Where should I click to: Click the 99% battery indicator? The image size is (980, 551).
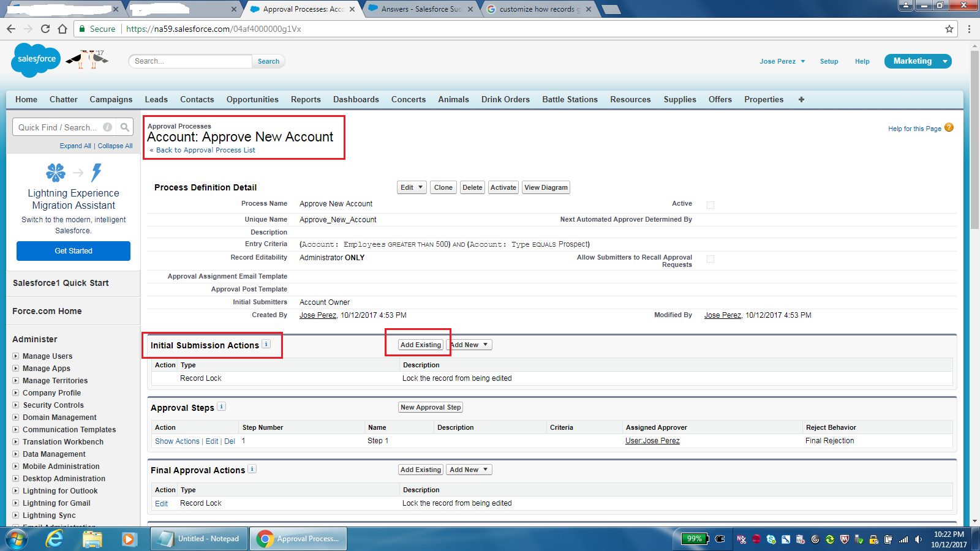click(695, 539)
